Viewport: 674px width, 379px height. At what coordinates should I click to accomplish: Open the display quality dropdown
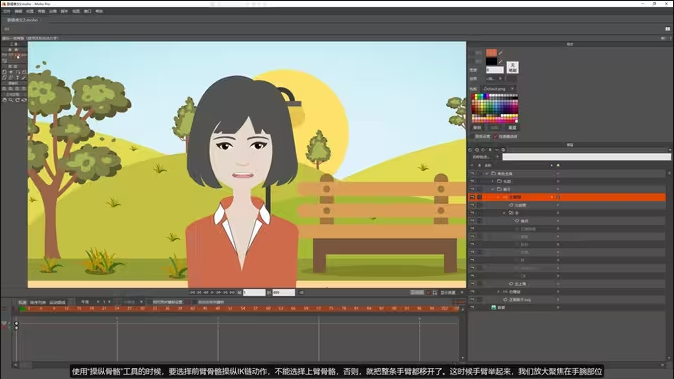pyautogui.click(x=452, y=293)
